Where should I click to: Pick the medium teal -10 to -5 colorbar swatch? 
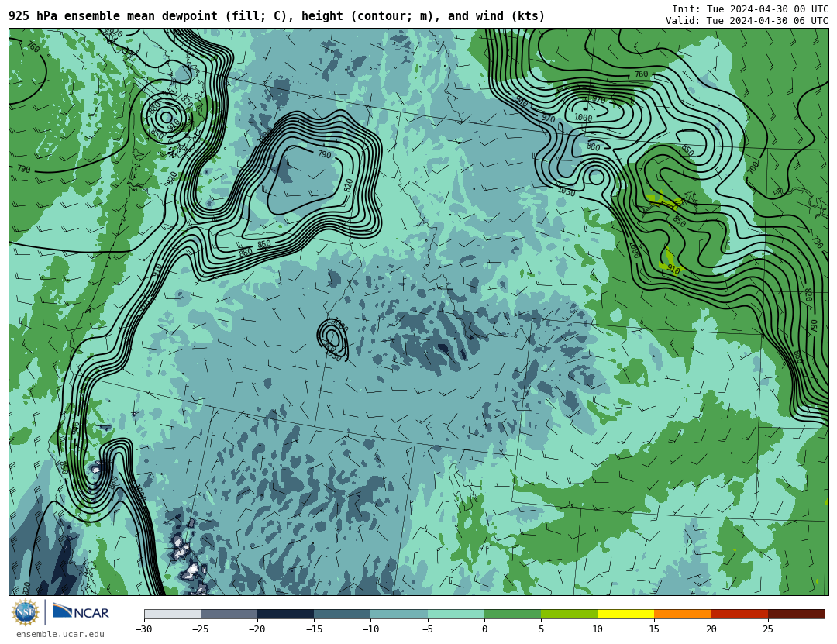click(x=399, y=614)
